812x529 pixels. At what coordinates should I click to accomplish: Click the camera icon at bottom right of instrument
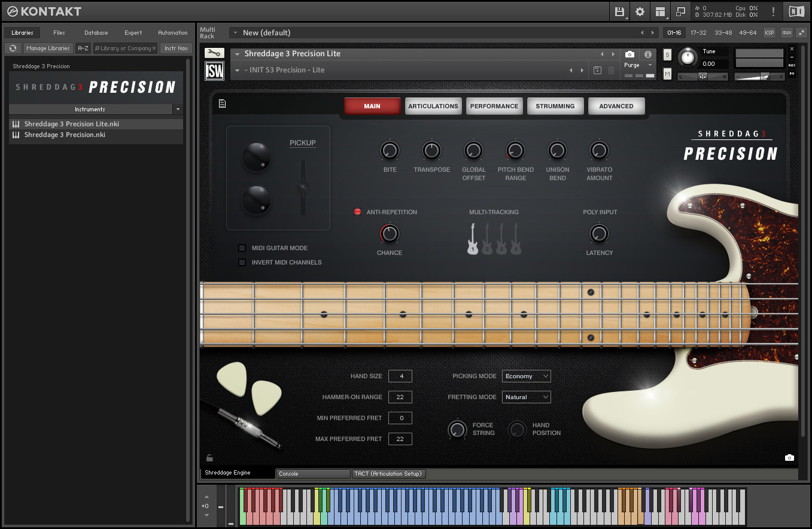(789, 458)
